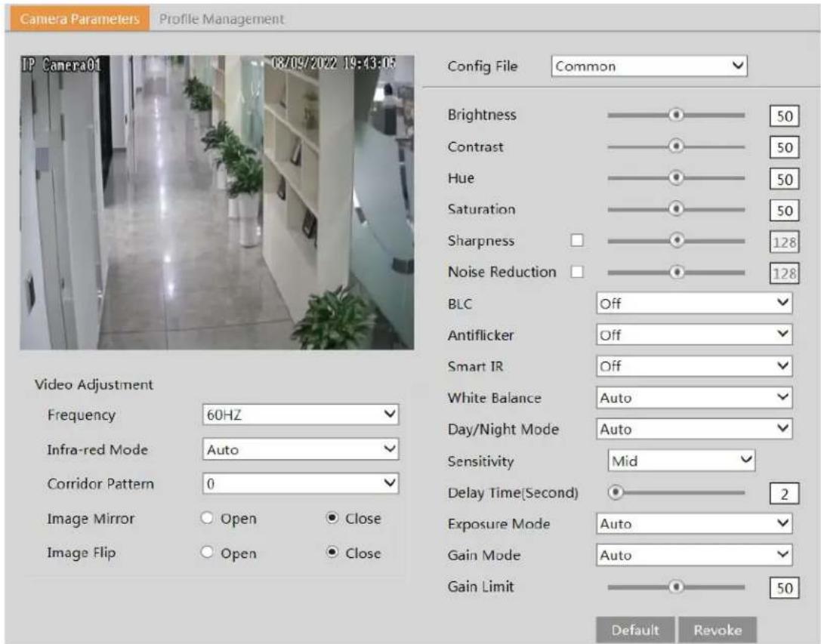The width and height of the screenshot is (821, 644).
Task: Expand the Antiflicker dropdown
Action: [694, 334]
